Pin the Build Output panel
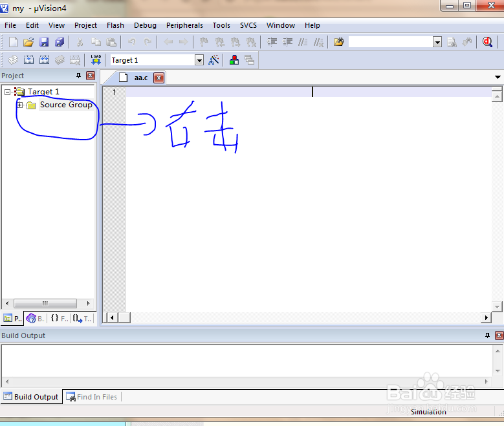This screenshot has width=504, height=426. (x=487, y=335)
